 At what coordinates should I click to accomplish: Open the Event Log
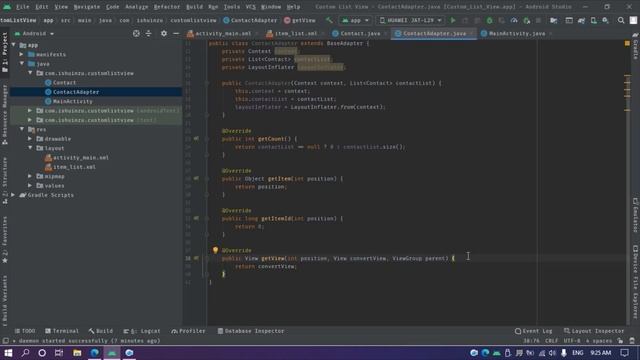click(533, 331)
